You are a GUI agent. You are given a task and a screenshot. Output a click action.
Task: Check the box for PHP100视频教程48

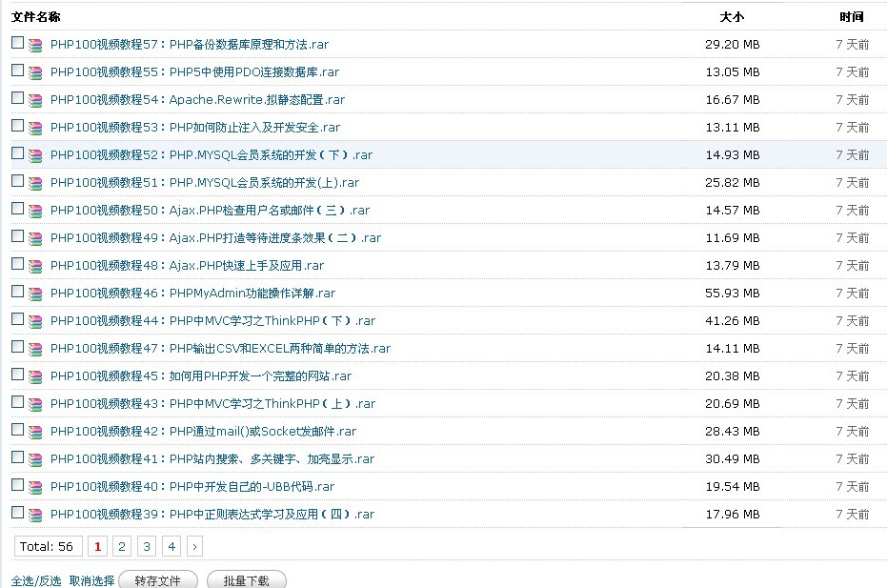click(17, 264)
